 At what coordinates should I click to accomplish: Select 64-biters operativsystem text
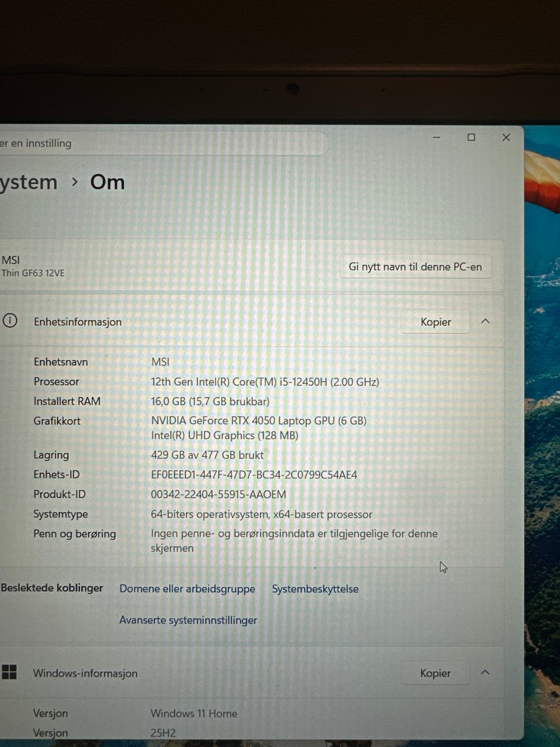tap(209, 515)
